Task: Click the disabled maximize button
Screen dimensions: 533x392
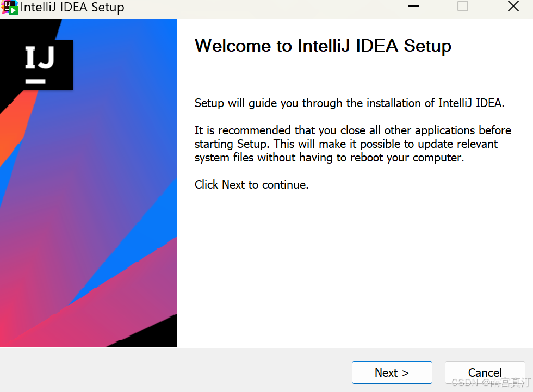Action: pos(463,6)
